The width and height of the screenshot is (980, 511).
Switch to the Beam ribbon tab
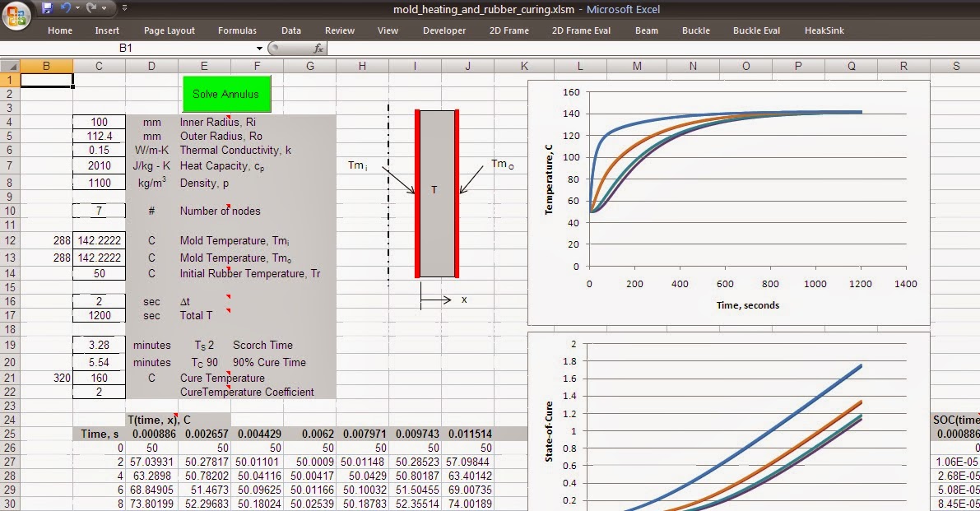(647, 30)
